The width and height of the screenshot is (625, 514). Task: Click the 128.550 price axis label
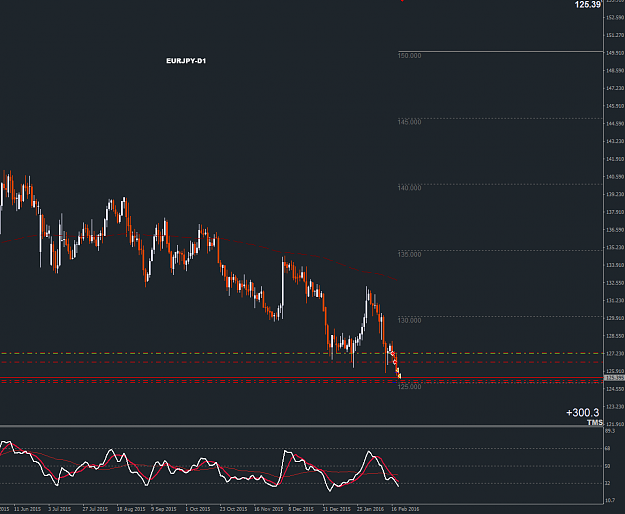[615, 336]
